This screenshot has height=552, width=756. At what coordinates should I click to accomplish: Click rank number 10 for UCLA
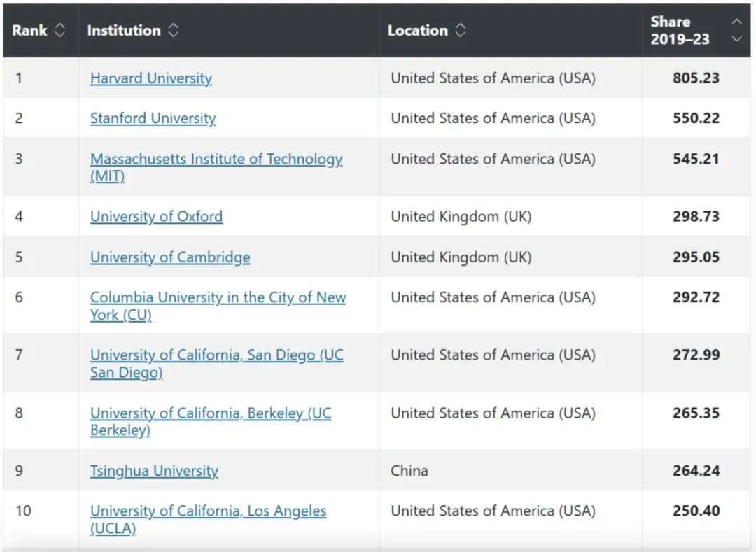click(x=23, y=511)
